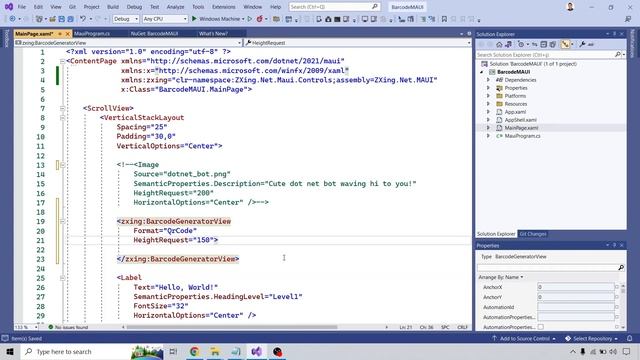Switch to the Git Changes tab

[533, 234]
